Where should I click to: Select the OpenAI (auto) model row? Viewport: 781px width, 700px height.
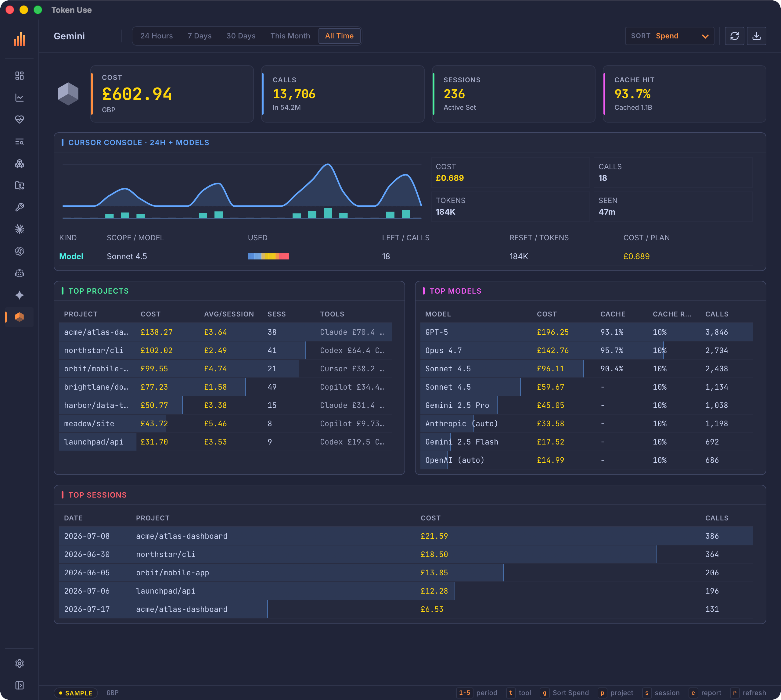[586, 460]
